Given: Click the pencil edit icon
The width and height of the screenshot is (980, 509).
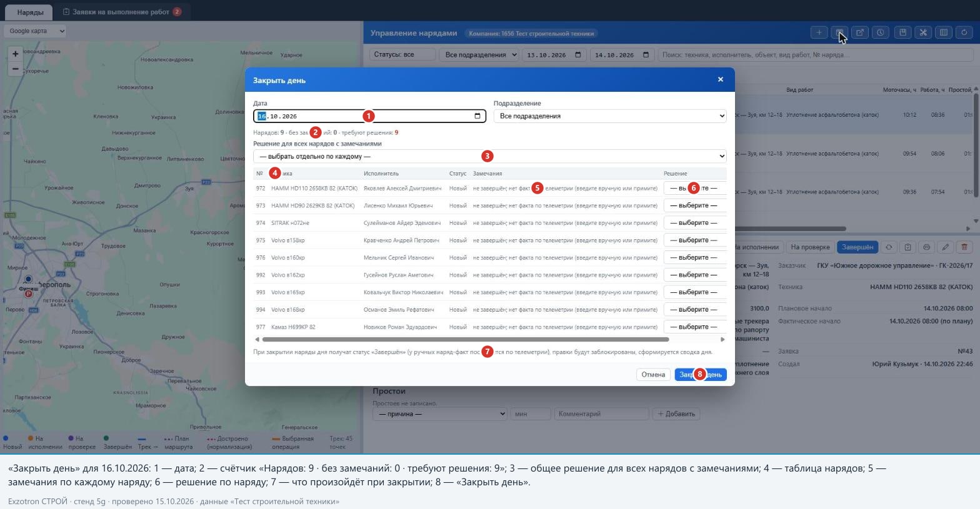Looking at the screenshot, I should pyautogui.click(x=946, y=247).
